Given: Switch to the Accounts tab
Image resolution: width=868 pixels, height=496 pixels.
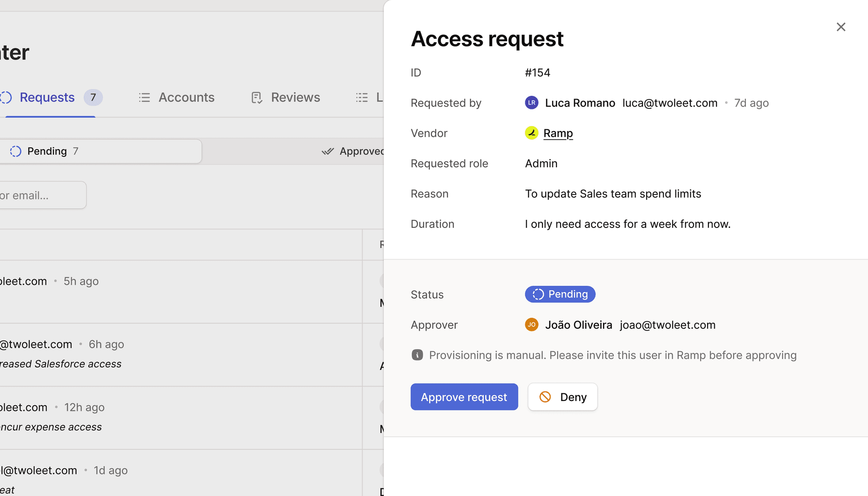Looking at the screenshot, I should pos(186,97).
